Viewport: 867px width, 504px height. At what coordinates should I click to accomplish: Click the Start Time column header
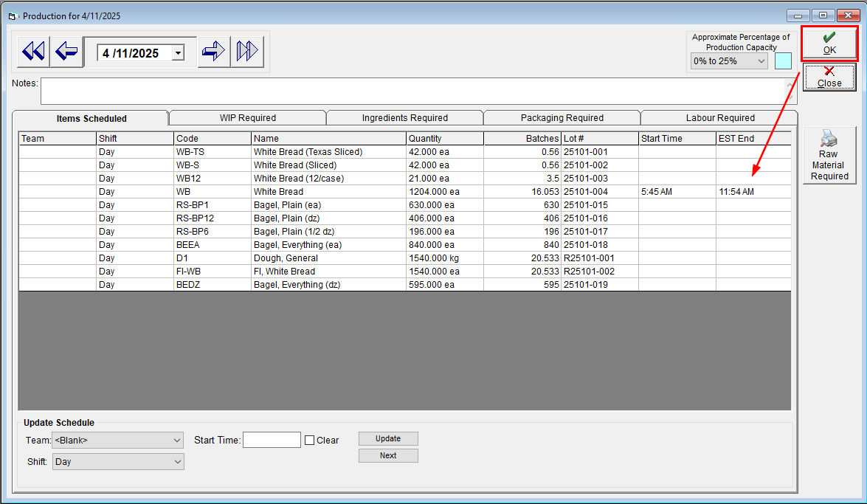(x=677, y=138)
